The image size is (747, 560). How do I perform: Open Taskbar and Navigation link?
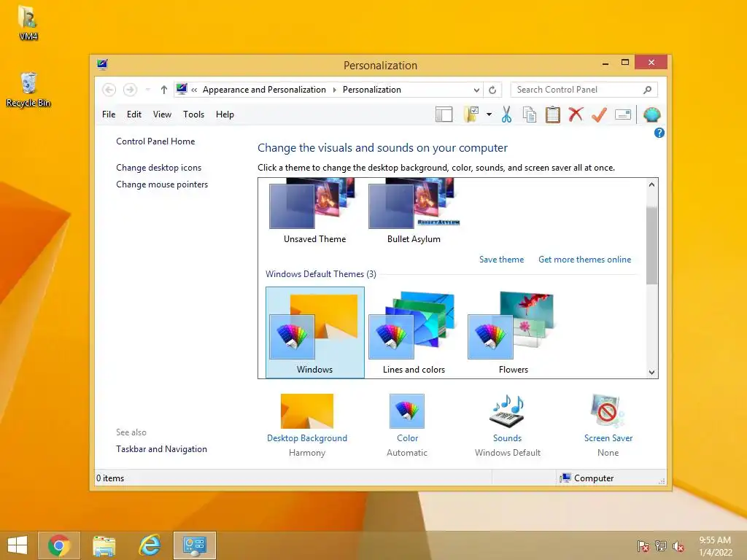(x=161, y=449)
